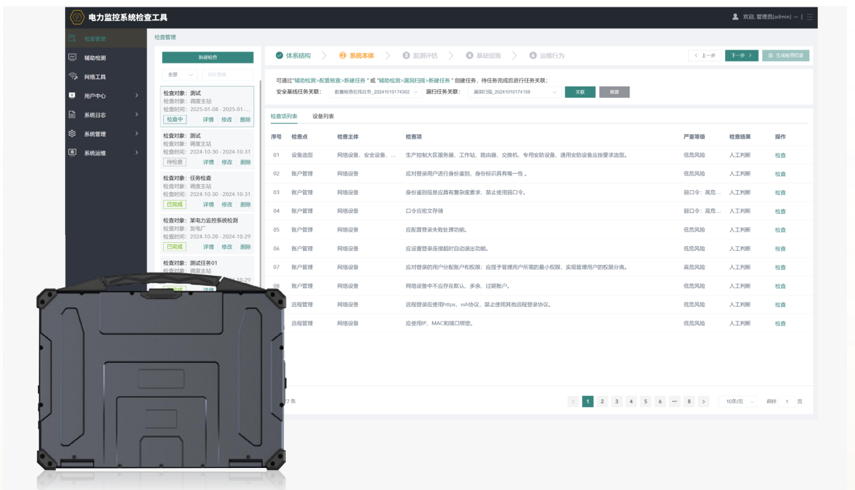Open the 漏扫任务关联 dropdown
Viewport: 855px width, 490px height.
point(514,92)
